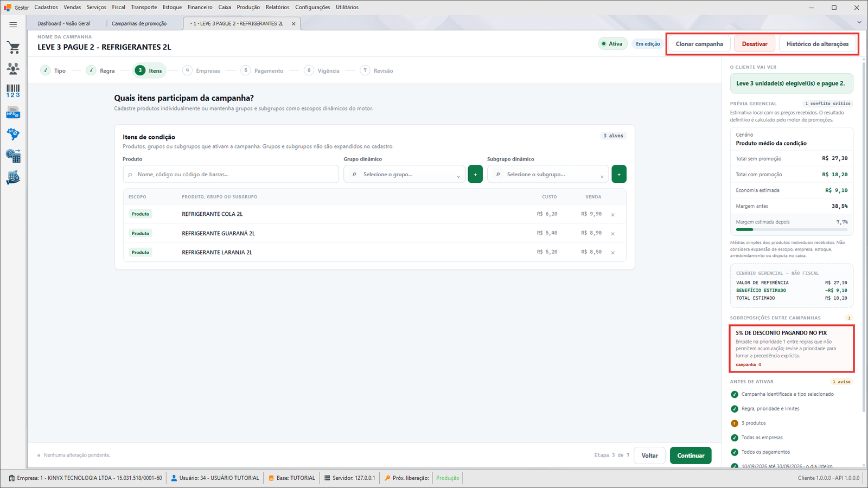This screenshot has width=868, height=488.
Task: Open the customers people icon
Action: pyautogui.click(x=13, y=69)
